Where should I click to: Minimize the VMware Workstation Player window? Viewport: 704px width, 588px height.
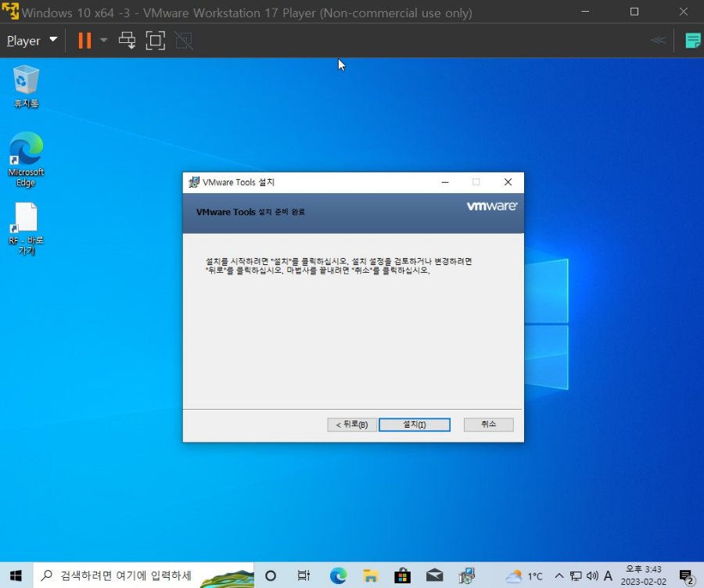point(585,12)
